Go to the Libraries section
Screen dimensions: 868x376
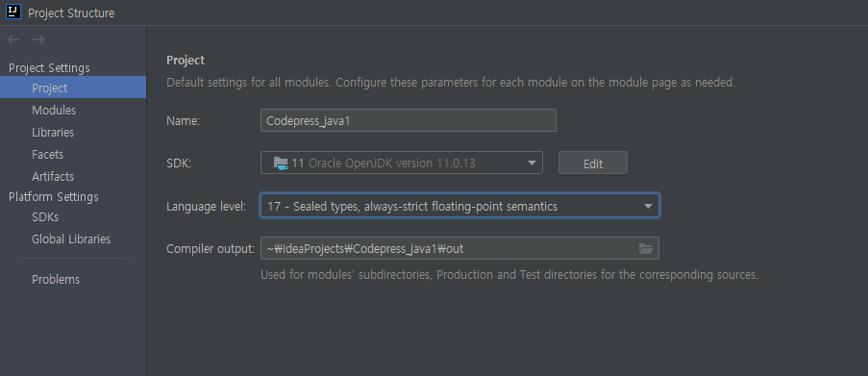pos(53,133)
